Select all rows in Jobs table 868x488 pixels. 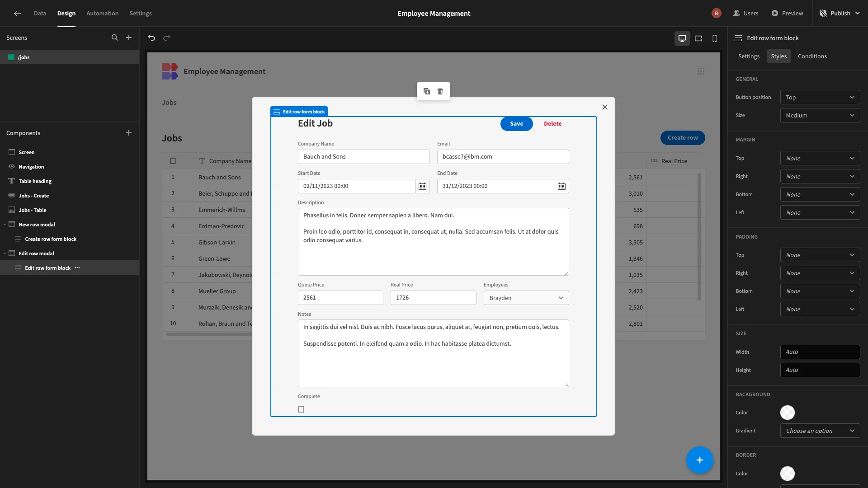tap(173, 161)
